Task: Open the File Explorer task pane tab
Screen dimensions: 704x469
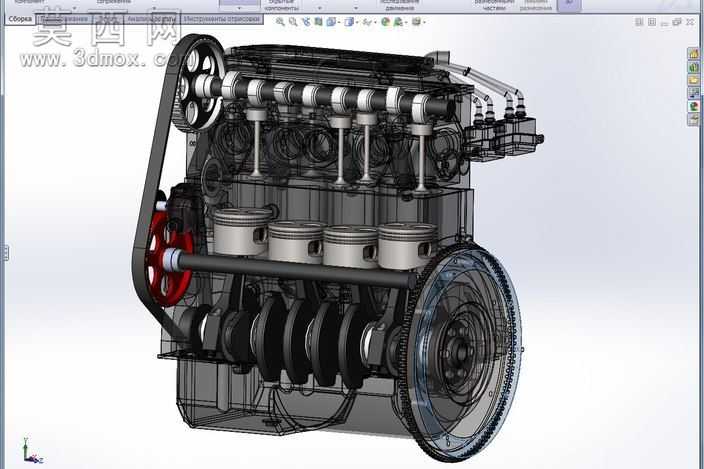Action: (694, 80)
